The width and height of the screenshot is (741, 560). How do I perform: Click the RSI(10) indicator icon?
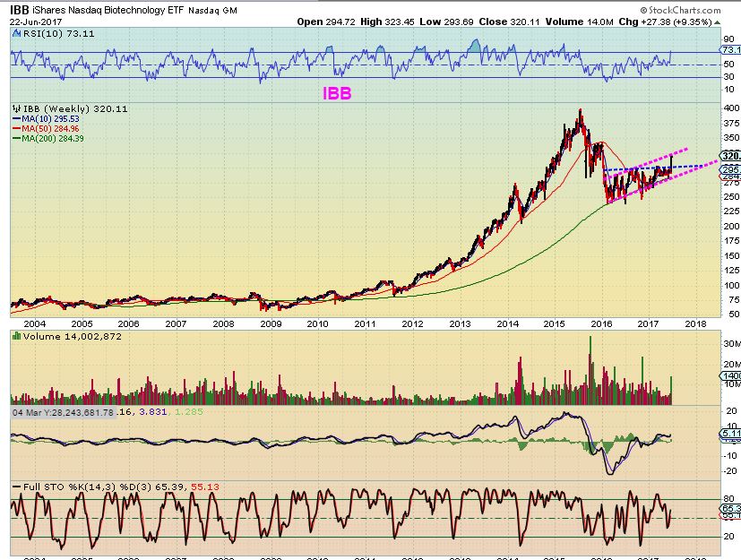(16, 33)
